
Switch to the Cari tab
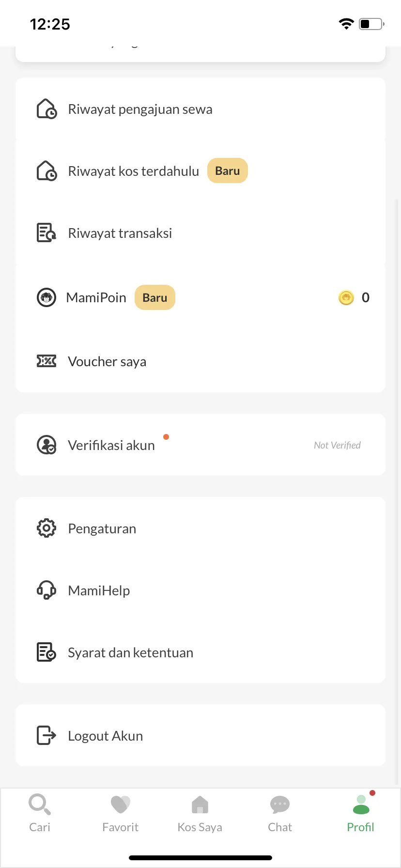[40, 814]
